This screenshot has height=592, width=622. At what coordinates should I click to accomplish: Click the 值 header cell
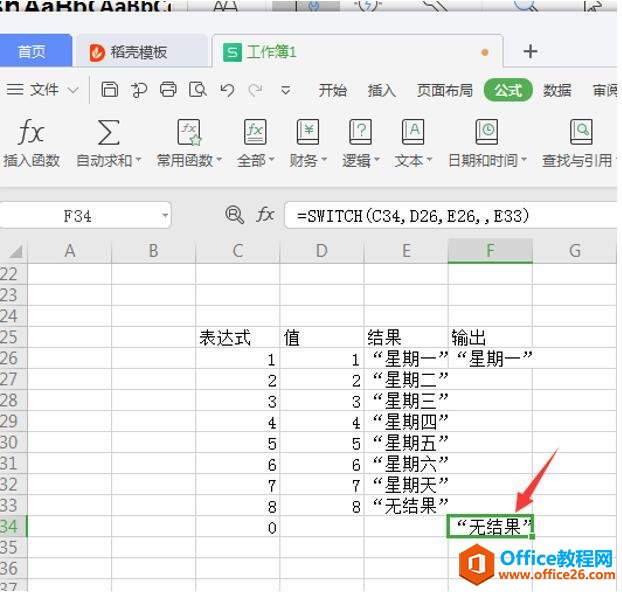point(322,338)
